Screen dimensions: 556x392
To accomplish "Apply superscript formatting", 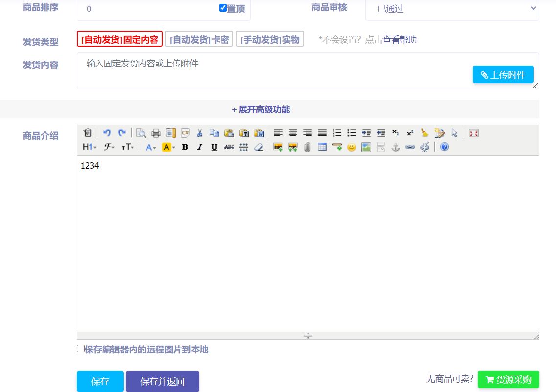I will tap(410, 133).
